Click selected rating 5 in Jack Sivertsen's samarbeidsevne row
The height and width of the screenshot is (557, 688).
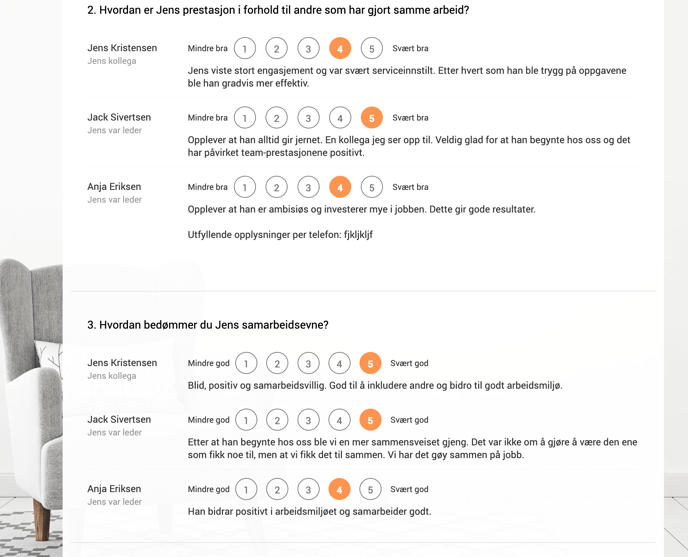(370, 420)
